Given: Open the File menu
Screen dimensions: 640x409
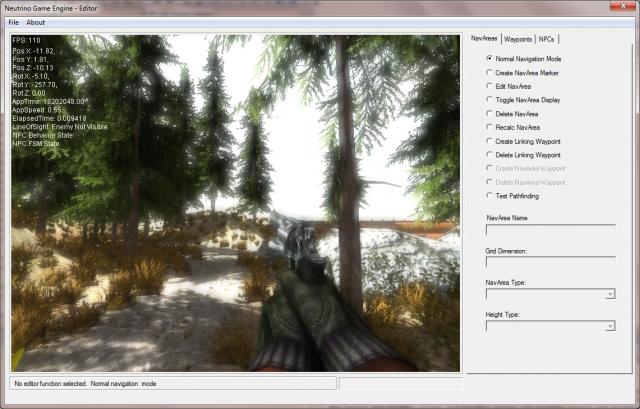Looking at the screenshot, I should [14, 22].
